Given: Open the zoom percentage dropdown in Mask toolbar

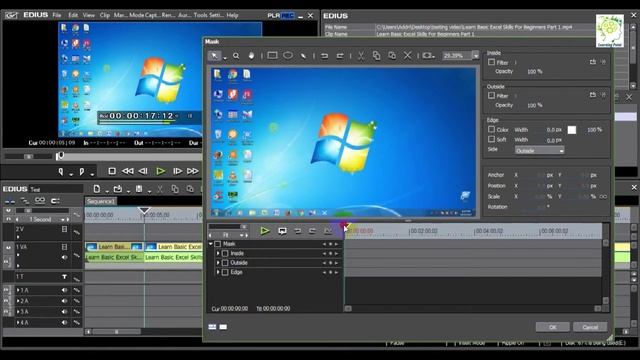Looking at the screenshot, I should pyautogui.click(x=476, y=56).
